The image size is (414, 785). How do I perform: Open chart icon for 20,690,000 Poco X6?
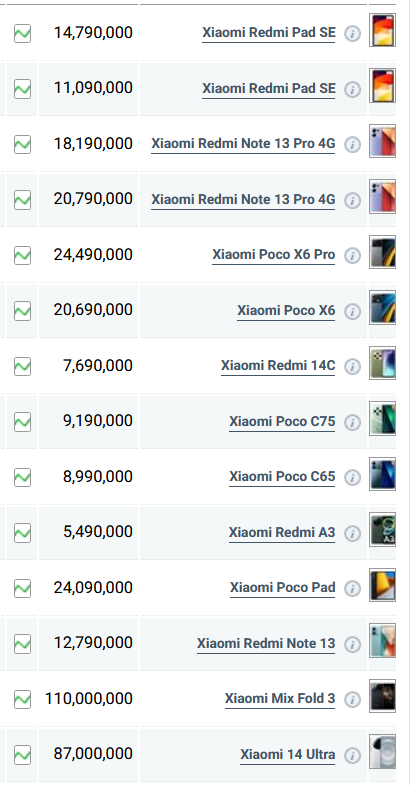[22, 311]
